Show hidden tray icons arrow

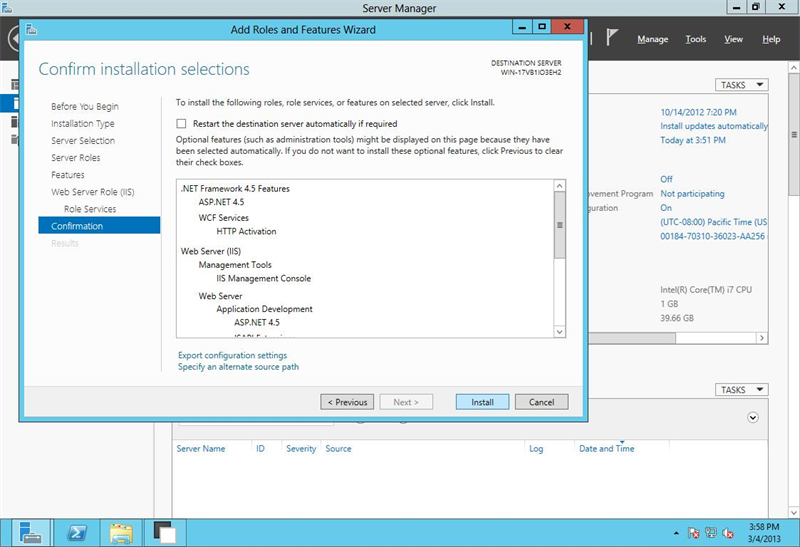pyautogui.click(x=677, y=533)
